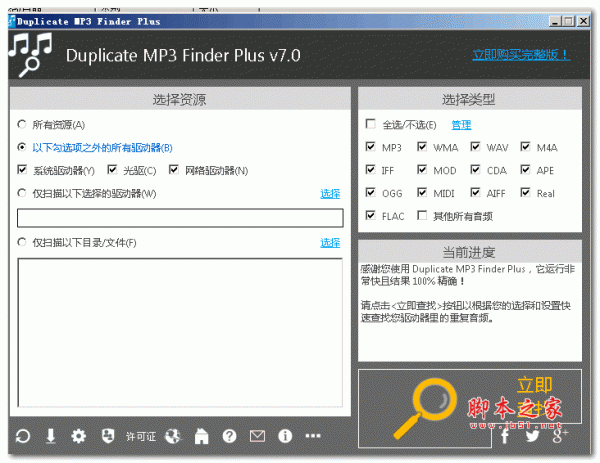Open the Google Plus share icon
This screenshot has width=600, height=463.
(560, 435)
